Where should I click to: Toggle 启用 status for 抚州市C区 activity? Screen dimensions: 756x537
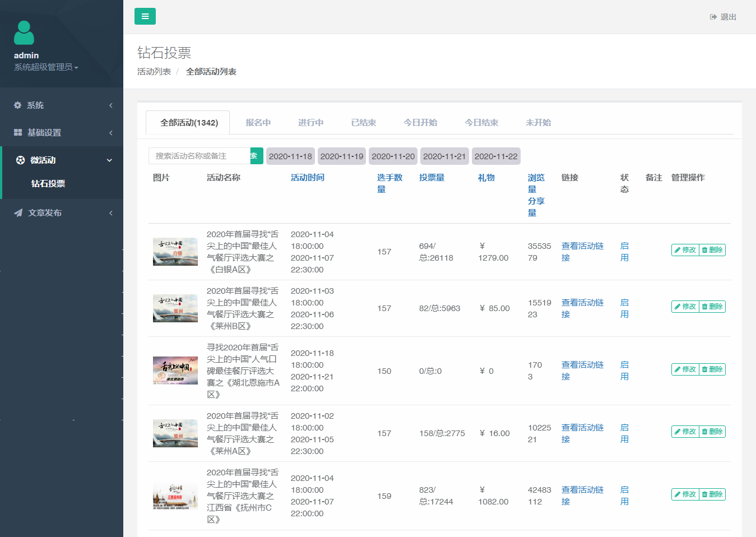(624, 496)
